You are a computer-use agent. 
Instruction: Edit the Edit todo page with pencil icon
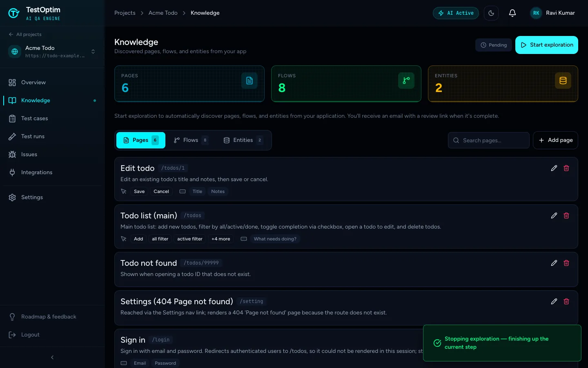point(554,168)
